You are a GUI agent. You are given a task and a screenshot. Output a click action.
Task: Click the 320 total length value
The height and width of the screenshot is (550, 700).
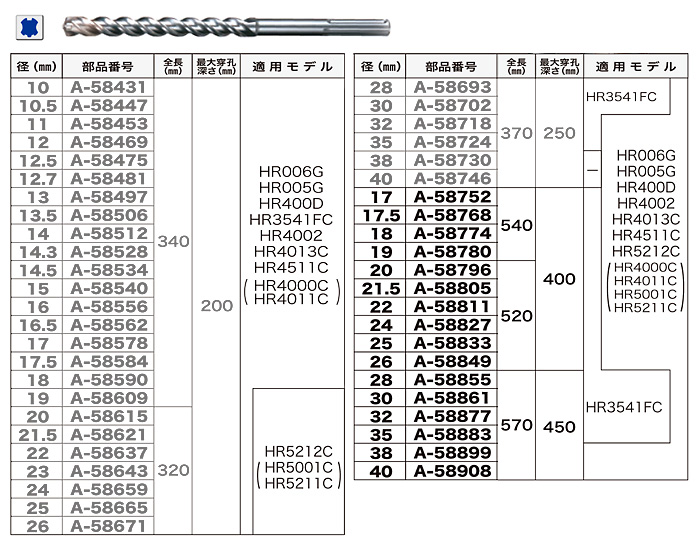[173, 471]
